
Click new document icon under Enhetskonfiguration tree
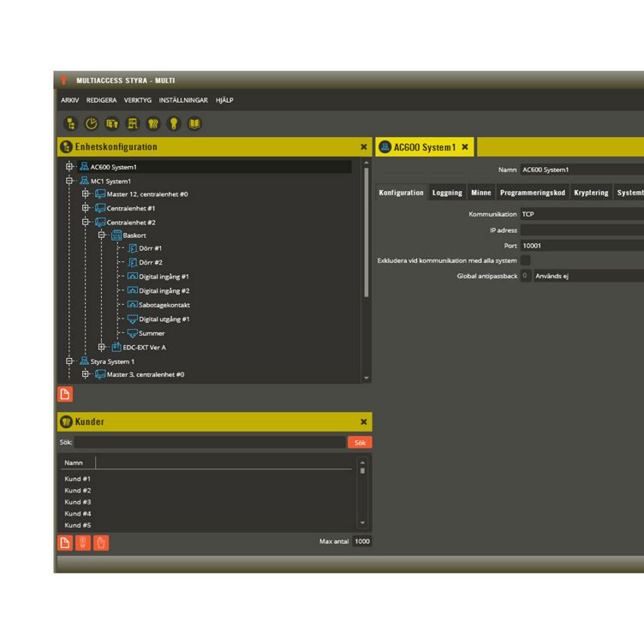[x=65, y=395]
